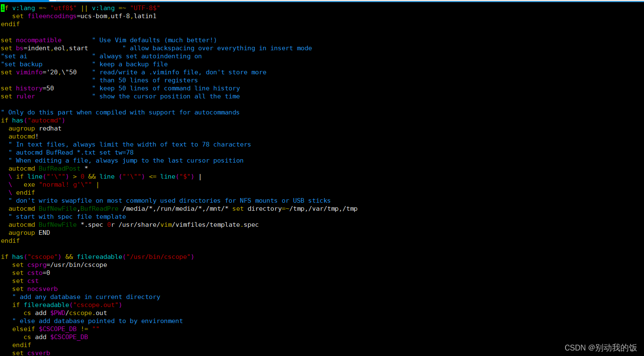This screenshot has width=644, height=356.
Task: Click 'history' in set history=50
Action: tap(30, 88)
